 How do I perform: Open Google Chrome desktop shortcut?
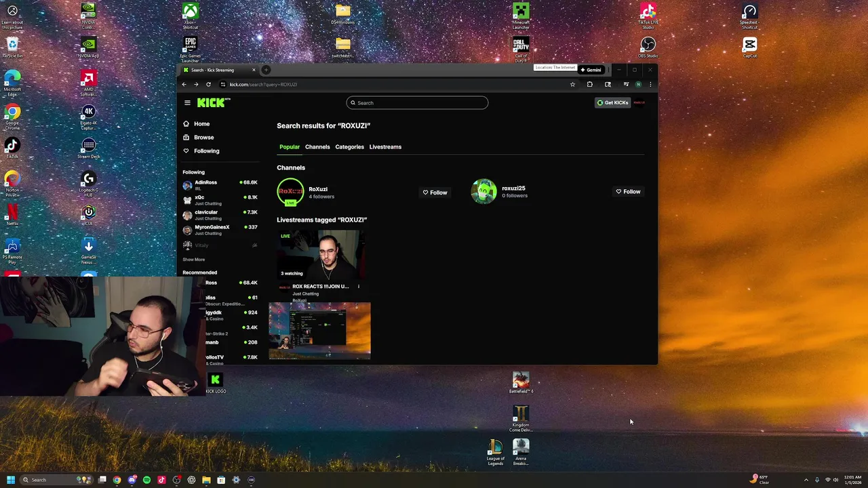(x=12, y=116)
